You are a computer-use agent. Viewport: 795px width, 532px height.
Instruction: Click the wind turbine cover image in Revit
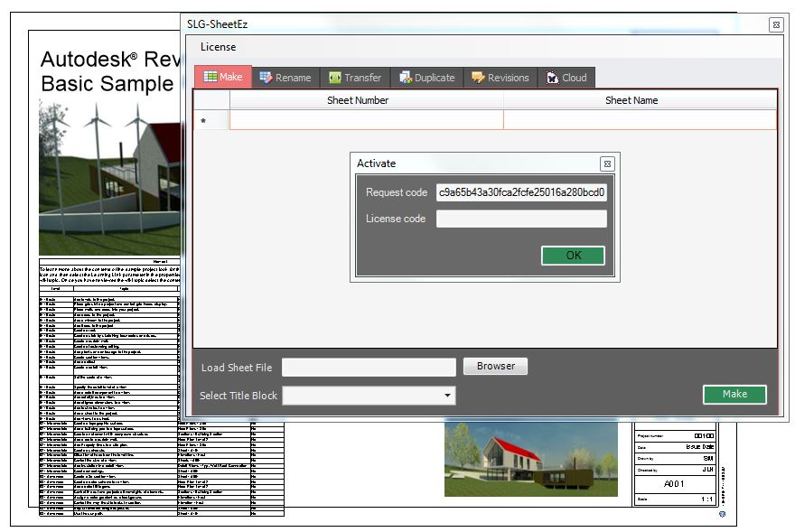(109, 177)
